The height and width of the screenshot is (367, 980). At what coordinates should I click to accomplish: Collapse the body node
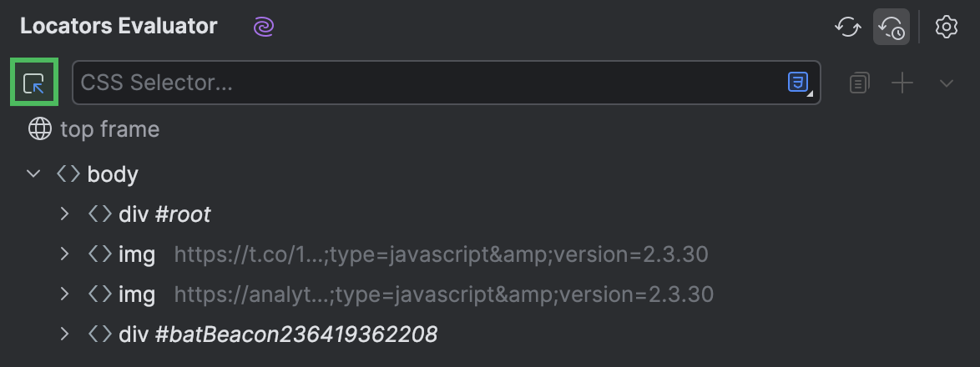[33, 174]
